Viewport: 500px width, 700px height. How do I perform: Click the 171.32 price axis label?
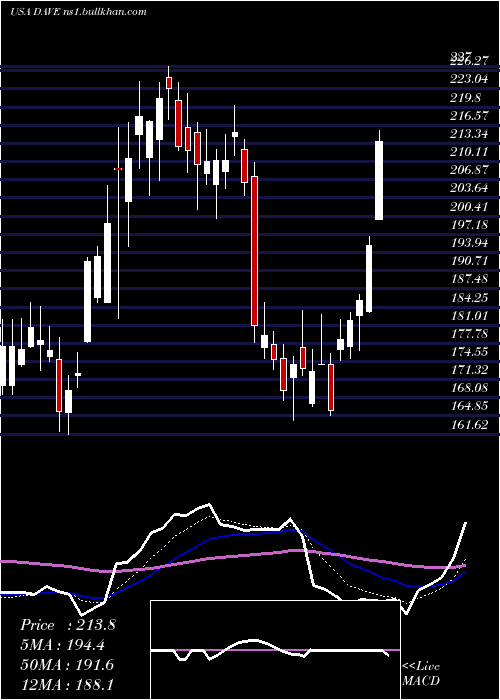468,370
